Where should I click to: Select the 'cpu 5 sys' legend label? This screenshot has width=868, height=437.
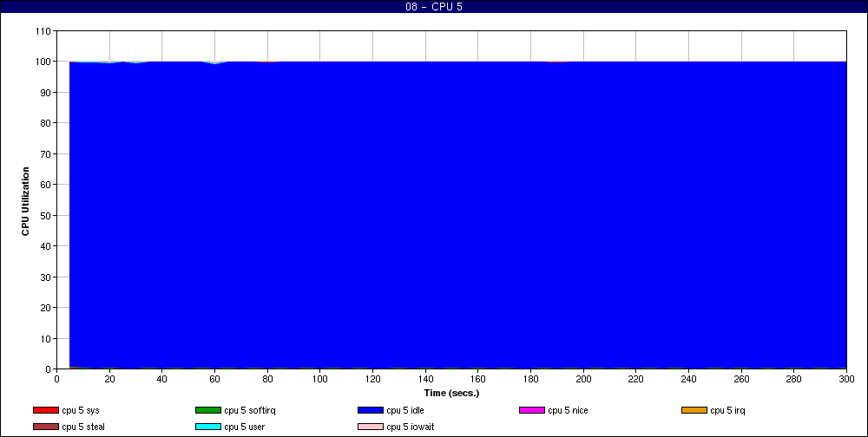pyautogui.click(x=81, y=410)
